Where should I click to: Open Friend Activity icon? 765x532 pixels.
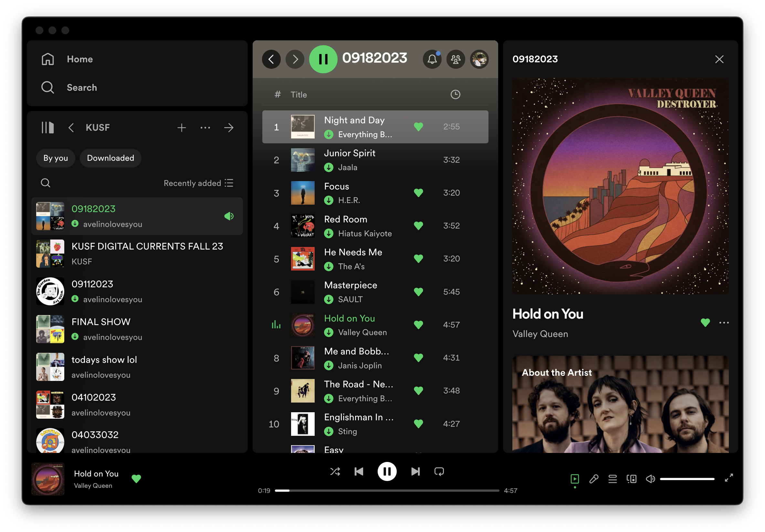tap(456, 59)
